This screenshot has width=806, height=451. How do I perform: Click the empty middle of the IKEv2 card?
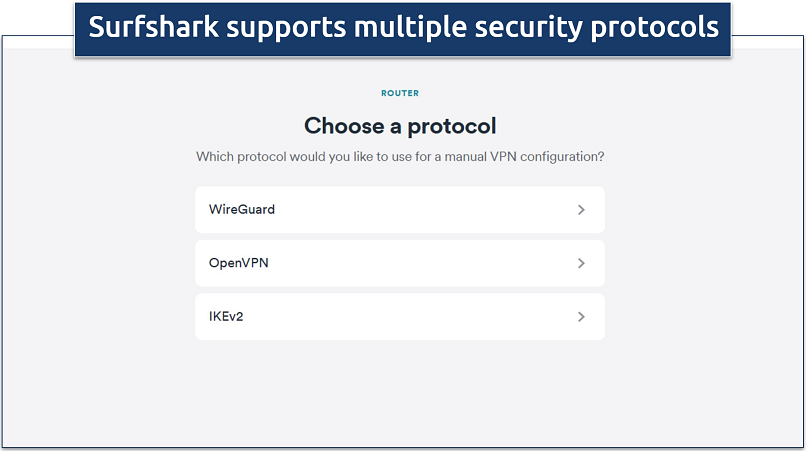pos(420,316)
